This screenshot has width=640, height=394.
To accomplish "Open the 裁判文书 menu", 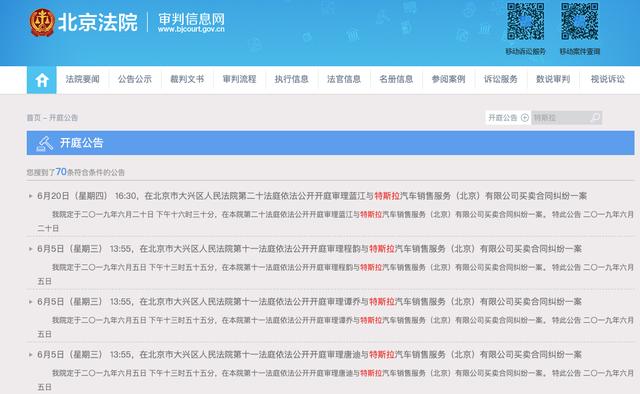I will point(187,79).
